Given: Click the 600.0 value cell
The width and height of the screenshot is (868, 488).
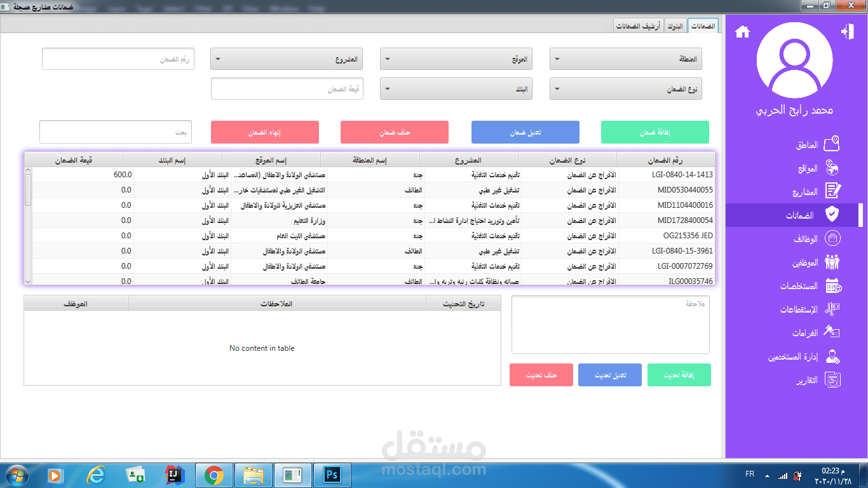Looking at the screenshot, I should 83,174.
